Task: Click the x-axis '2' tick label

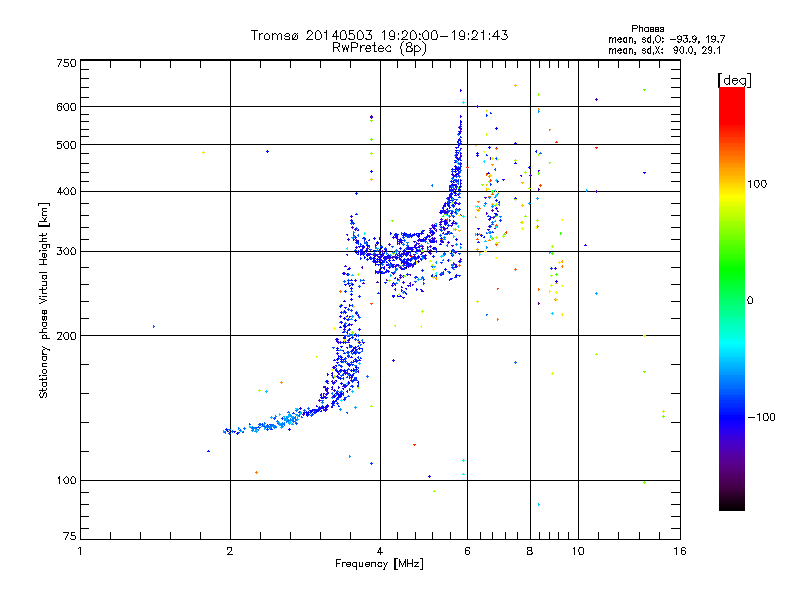Action: tap(230, 551)
